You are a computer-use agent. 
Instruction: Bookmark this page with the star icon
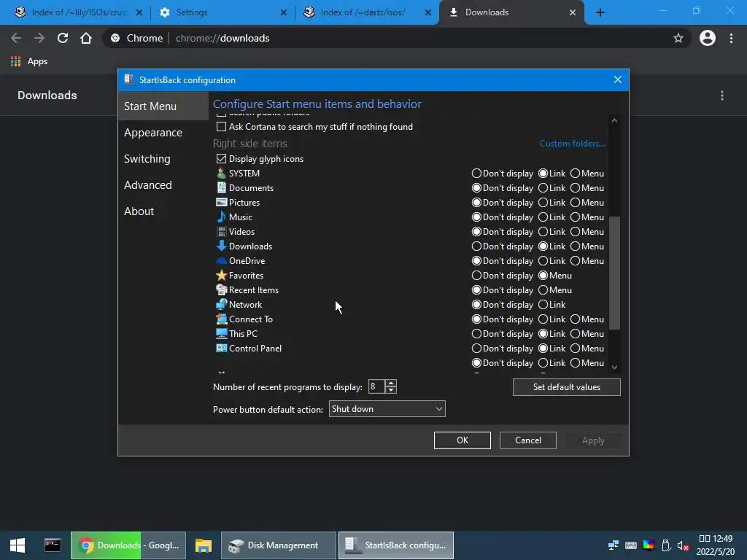coord(678,38)
